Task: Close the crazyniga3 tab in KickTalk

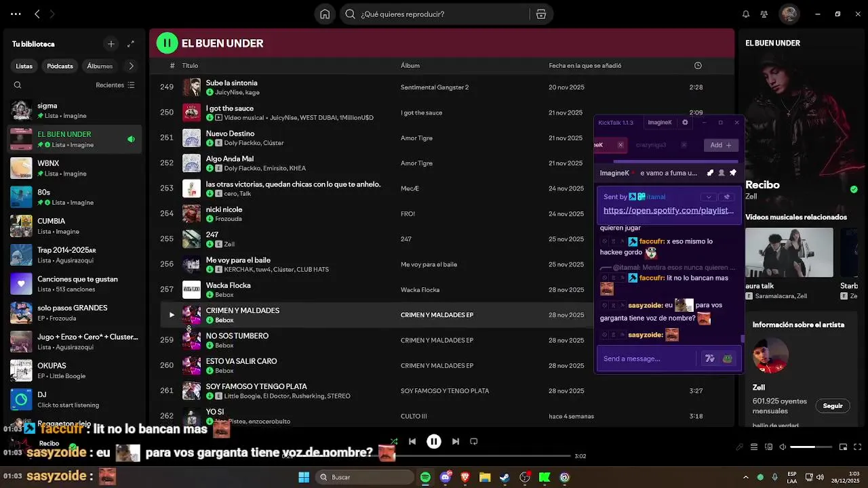Action: (x=684, y=145)
